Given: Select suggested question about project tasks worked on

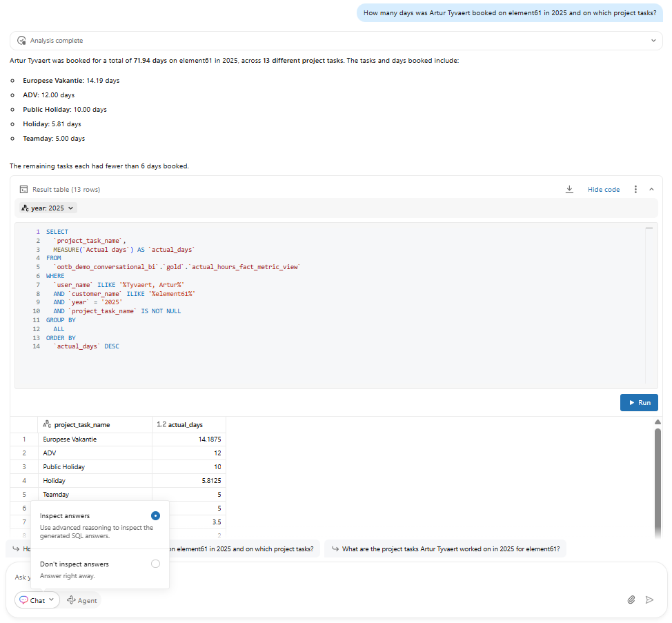Looking at the screenshot, I should tap(445, 549).
